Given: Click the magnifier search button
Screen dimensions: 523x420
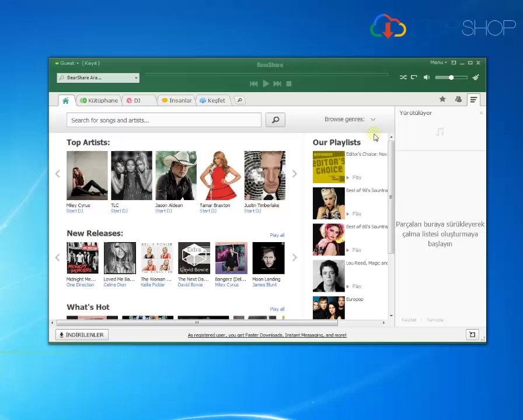Looking at the screenshot, I should (276, 120).
